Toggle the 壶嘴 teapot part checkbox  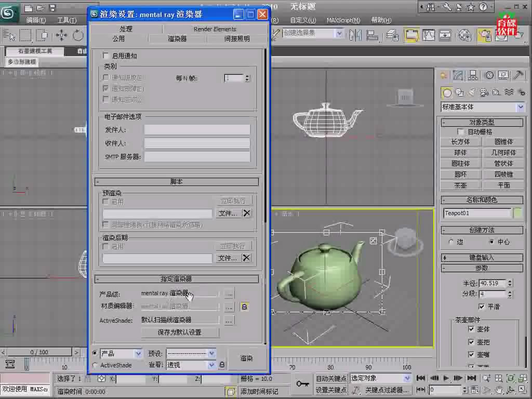pos(471,354)
